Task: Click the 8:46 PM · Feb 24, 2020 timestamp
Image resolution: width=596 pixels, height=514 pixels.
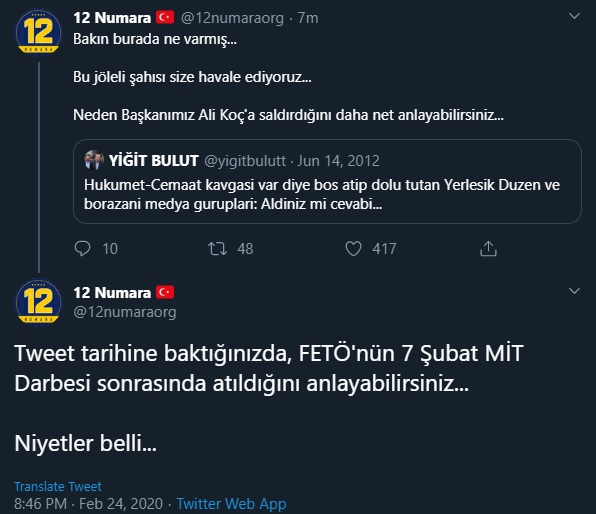Action: [89, 504]
